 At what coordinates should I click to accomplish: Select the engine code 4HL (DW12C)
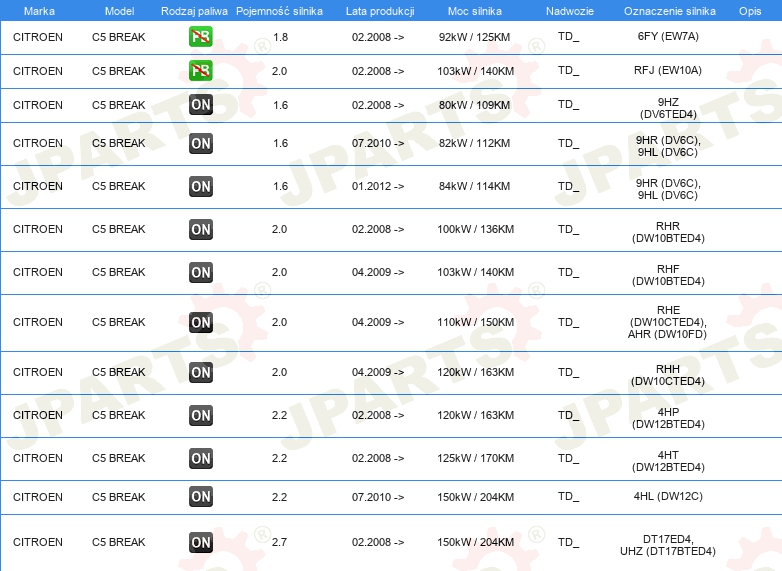click(668, 496)
